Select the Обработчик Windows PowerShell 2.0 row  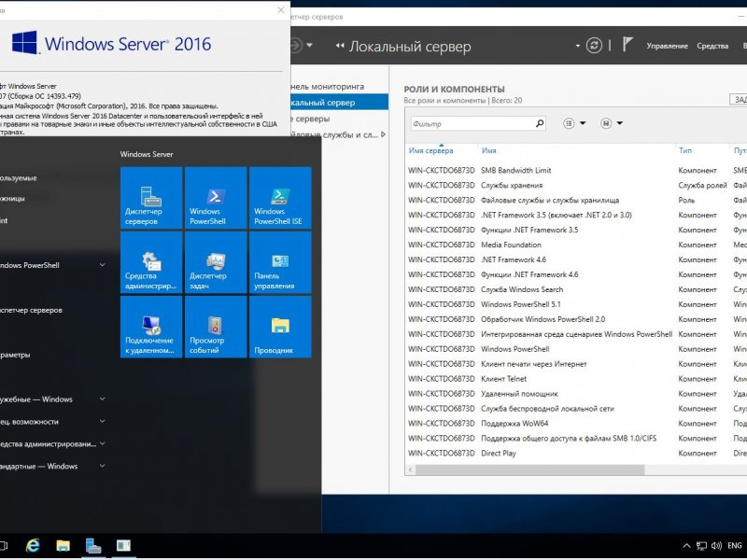click(576, 319)
